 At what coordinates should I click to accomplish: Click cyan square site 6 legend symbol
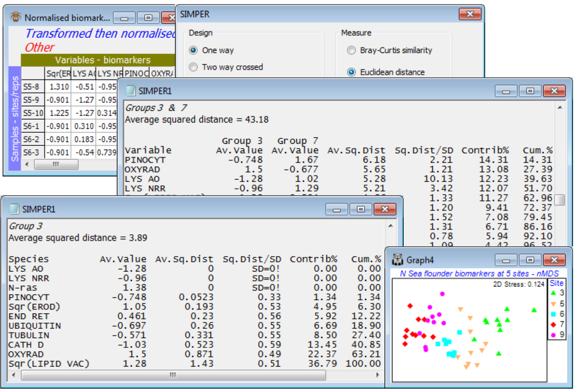[x=553, y=314]
